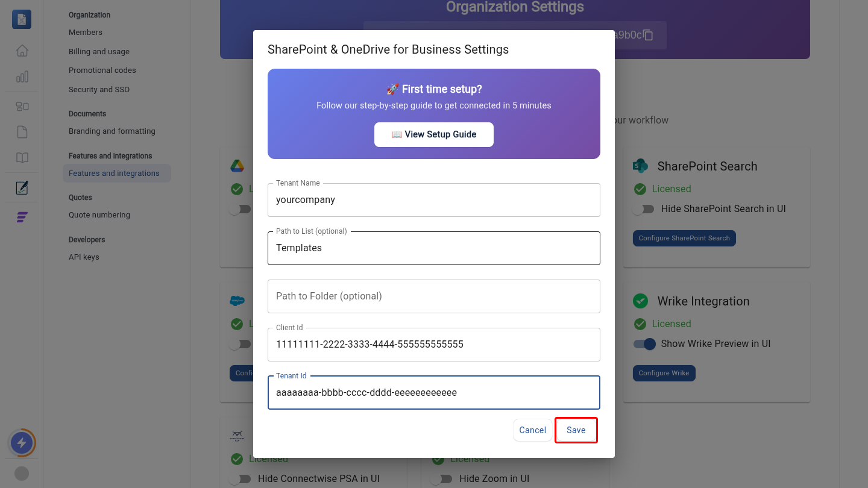Open the bar chart analytics icon
This screenshot has height=488, width=868.
[22, 77]
